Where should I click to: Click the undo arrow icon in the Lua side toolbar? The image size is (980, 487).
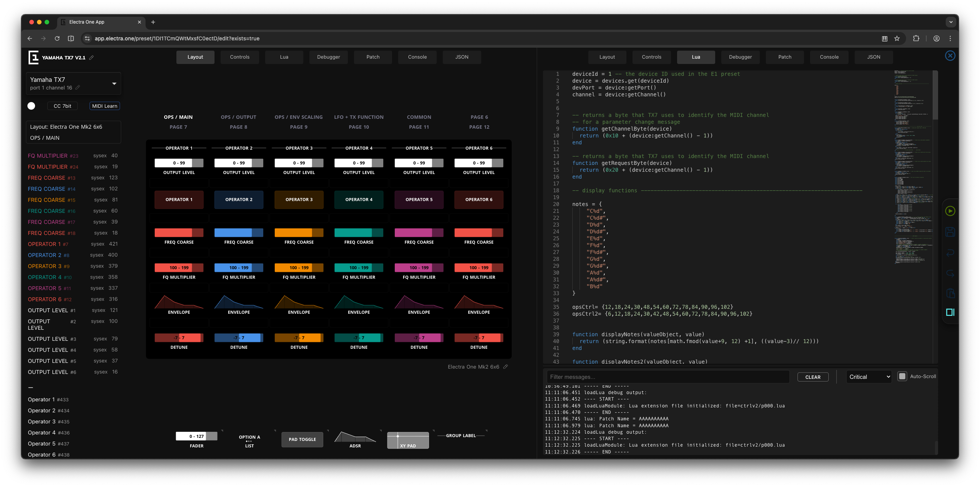(x=950, y=253)
